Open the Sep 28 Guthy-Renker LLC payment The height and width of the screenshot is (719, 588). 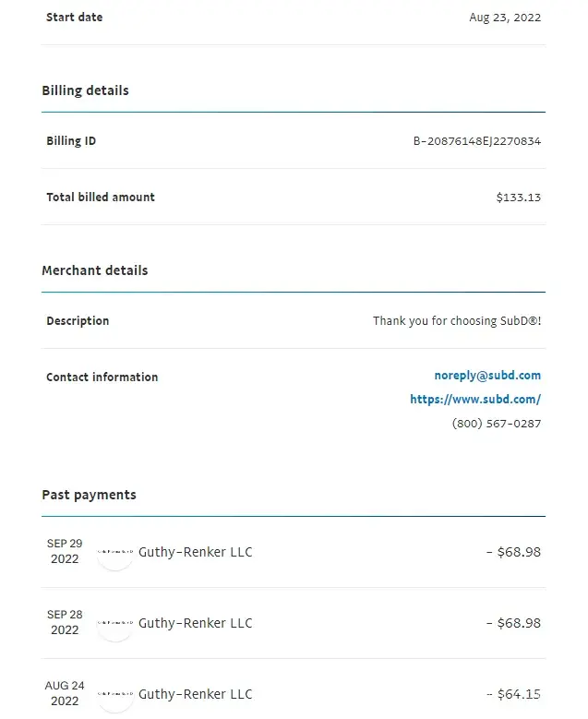[x=195, y=623]
